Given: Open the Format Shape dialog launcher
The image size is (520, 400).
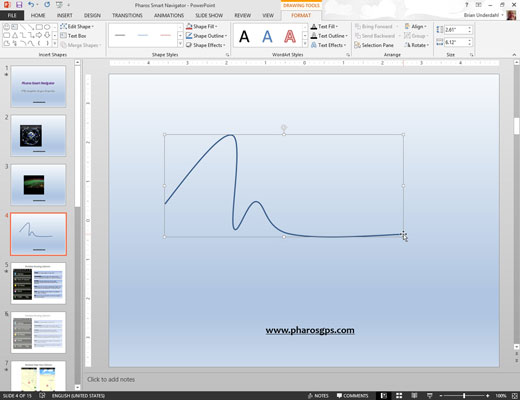Looking at the screenshot, I should (227, 55).
